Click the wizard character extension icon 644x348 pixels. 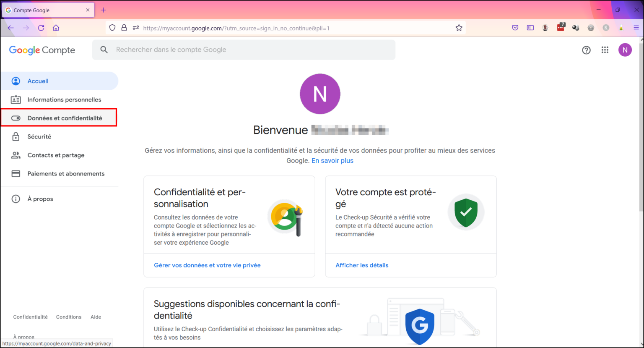coord(545,28)
